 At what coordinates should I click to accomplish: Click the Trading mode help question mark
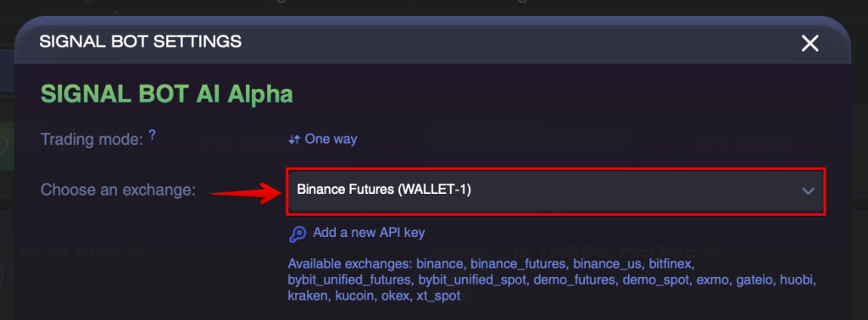click(x=153, y=135)
